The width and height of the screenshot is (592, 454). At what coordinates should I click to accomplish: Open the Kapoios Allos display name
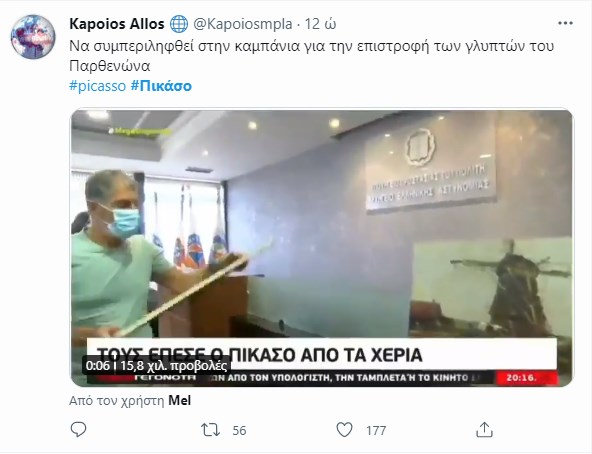click(117, 24)
